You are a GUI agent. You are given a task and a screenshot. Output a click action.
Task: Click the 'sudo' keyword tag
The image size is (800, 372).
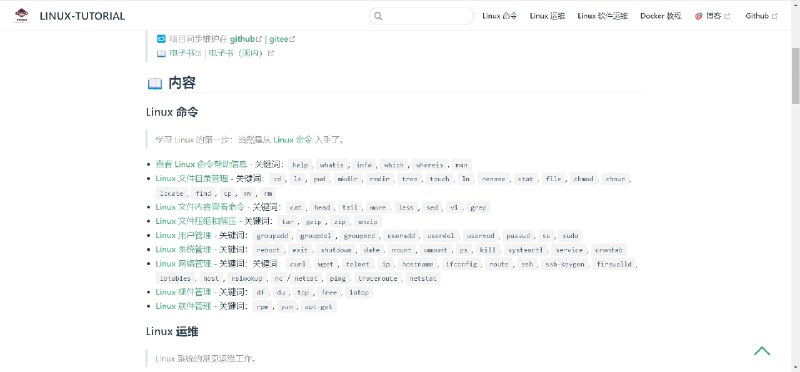click(570, 236)
